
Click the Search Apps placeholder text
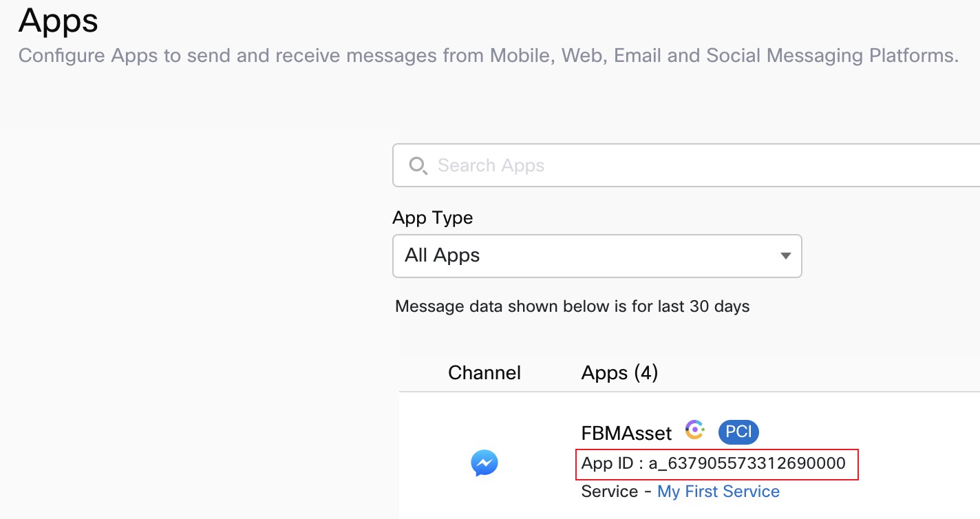tap(491, 166)
